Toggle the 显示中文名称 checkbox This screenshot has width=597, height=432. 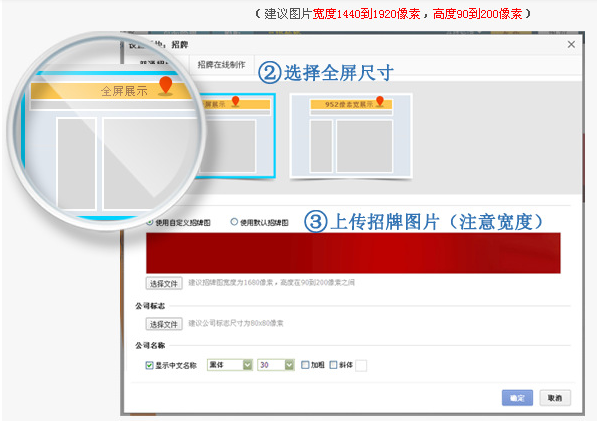click(149, 365)
